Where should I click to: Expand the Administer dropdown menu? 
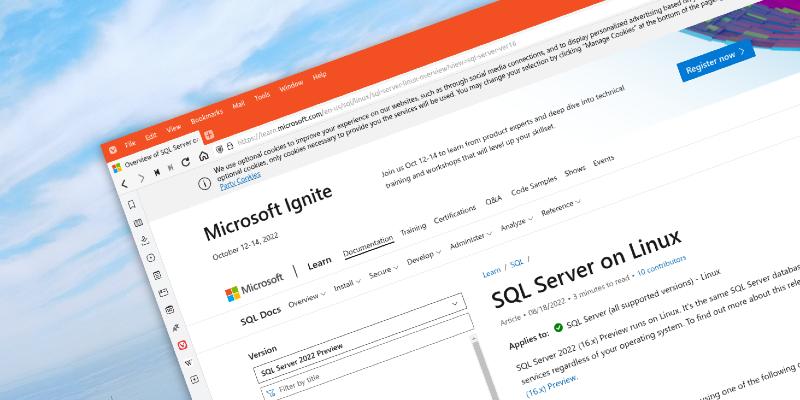click(x=471, y=240)
